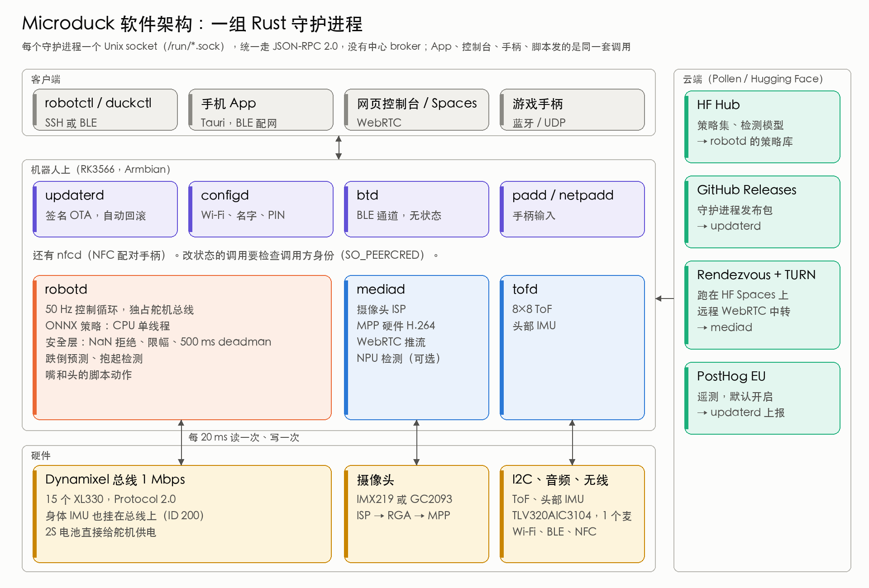869x588 pixels.
Task: Click the text Tauri，BLE 配网
Action: [x=239, y=123]
